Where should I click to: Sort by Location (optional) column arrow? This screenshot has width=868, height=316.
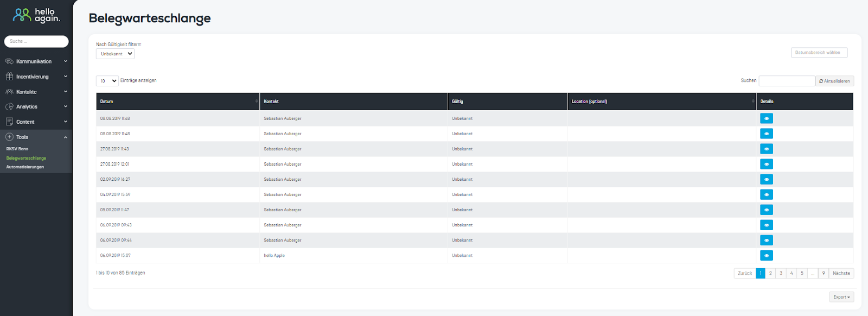(753, 102)
